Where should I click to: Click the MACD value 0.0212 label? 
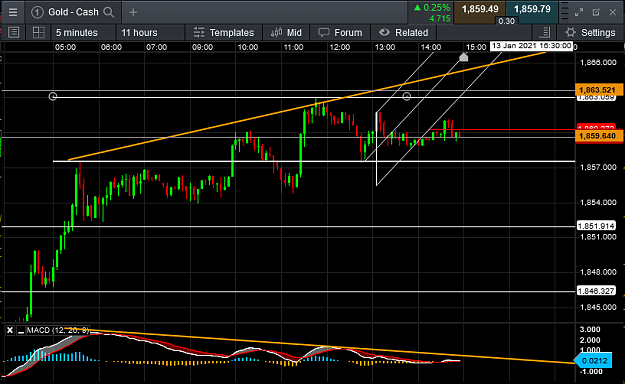[593, 361]
